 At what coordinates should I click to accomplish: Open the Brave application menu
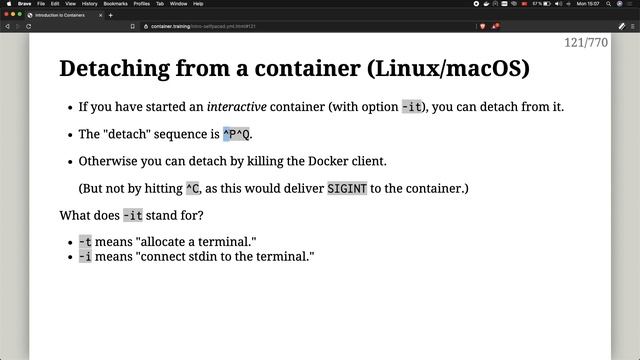pyautogui.click(x=24, y=4)
